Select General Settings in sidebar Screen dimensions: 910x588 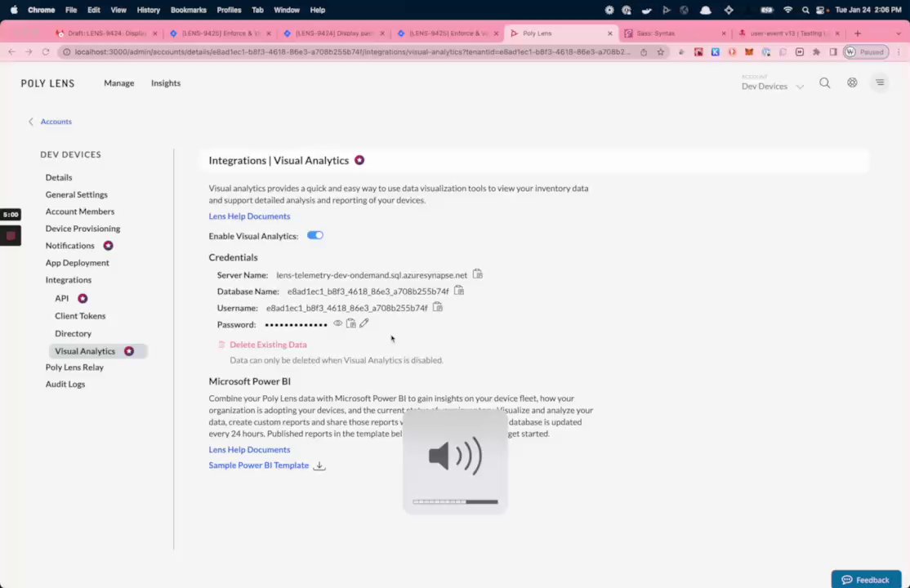click(76, 194)
